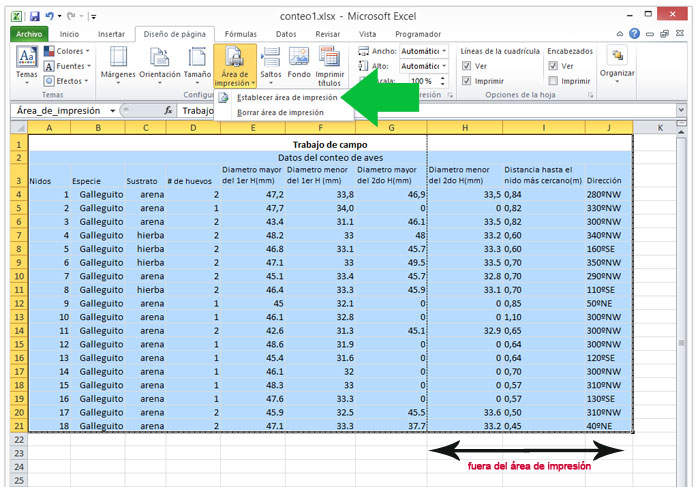The image size is (700, 487).
Task: Click the Redo icon in quick access toolbar
Action: point(71,17)
